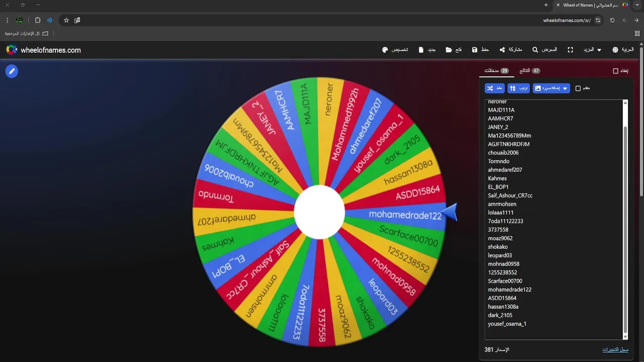Open the changelog link
This screenshot has height=362, width=644.
[615, 349]
